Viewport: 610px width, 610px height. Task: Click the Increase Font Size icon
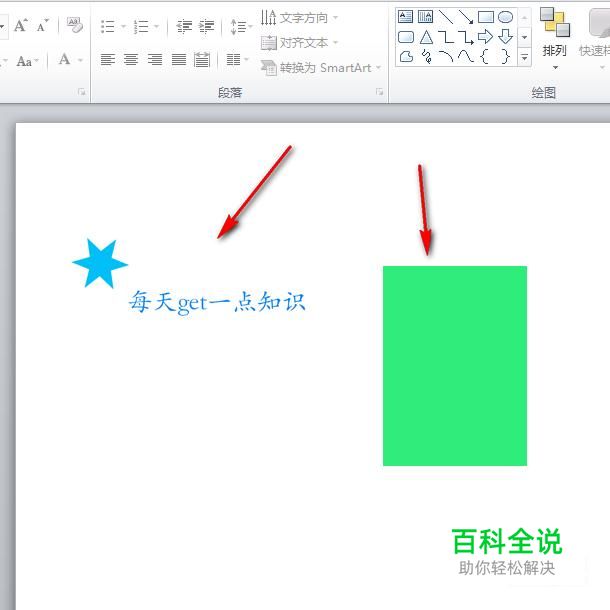point(21,26)
